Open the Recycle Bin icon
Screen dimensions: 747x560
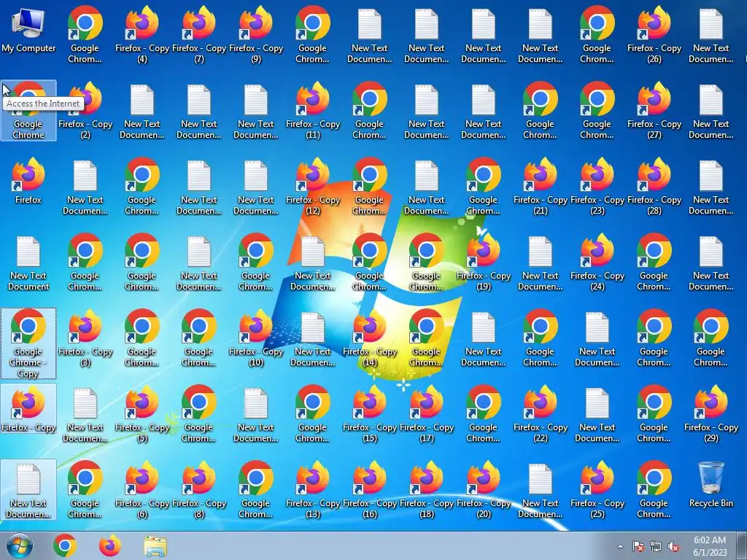[711, 484]
